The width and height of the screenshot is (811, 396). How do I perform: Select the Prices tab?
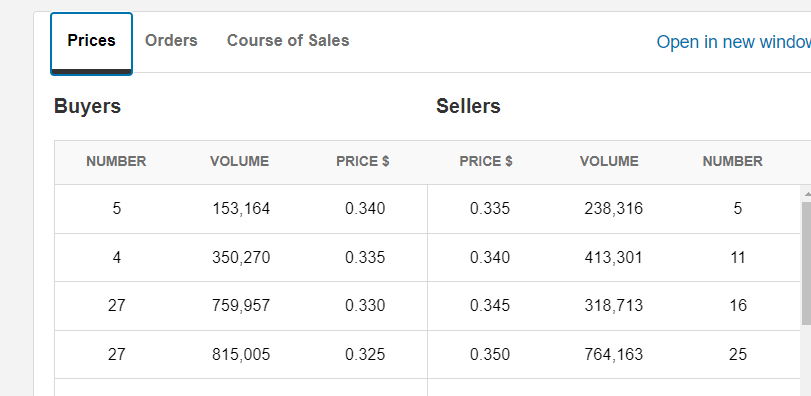coord(92,43)
